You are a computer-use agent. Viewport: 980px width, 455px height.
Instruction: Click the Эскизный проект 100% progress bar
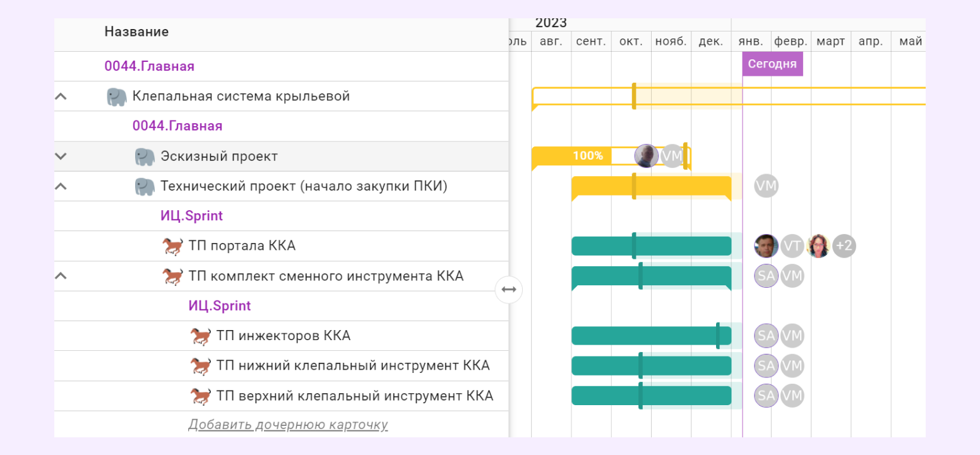click(571, 156)
